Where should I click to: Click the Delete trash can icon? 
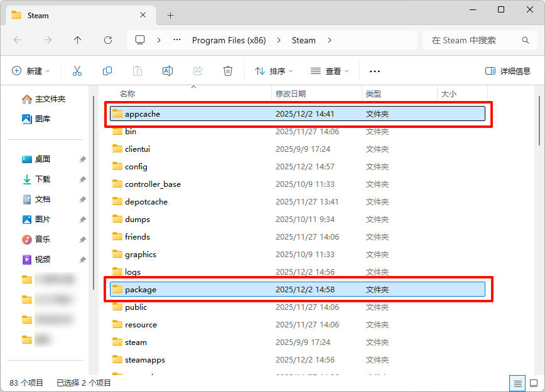228,71
